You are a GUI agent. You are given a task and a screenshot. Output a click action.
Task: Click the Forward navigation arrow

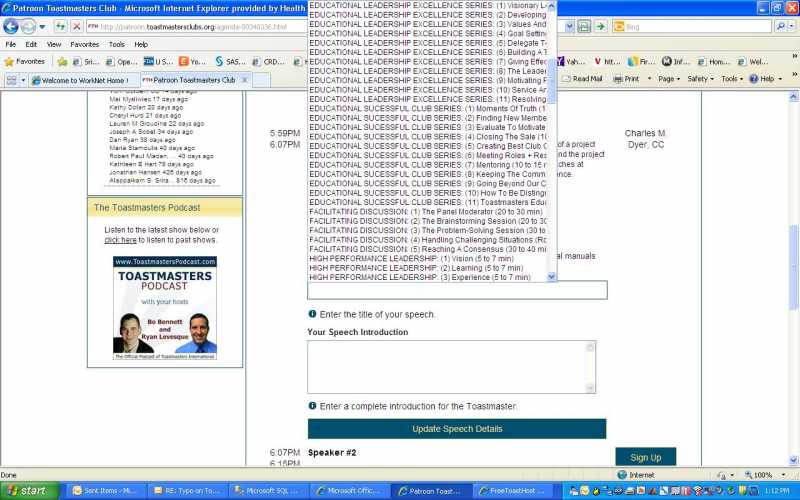28,26
